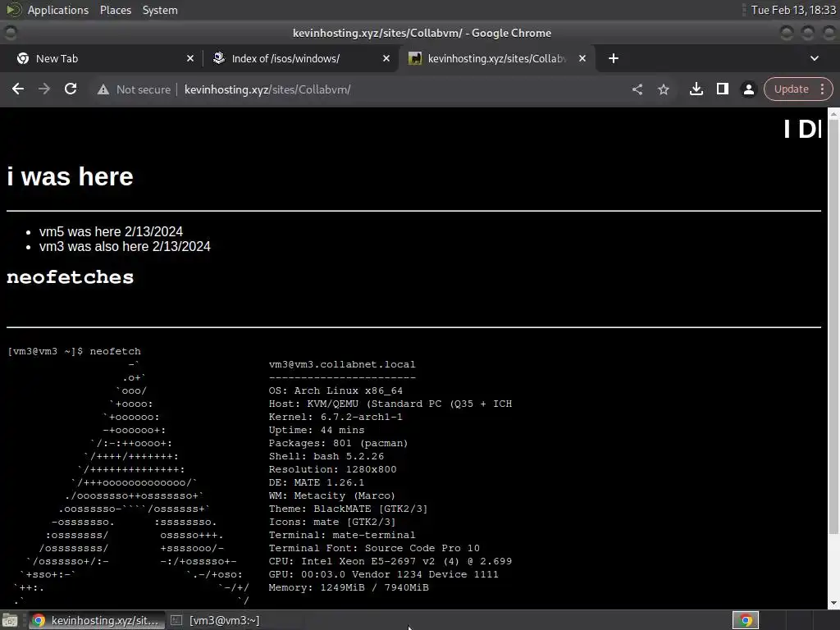
Task: Bookmark this page with the star
Action: [663, 89]
